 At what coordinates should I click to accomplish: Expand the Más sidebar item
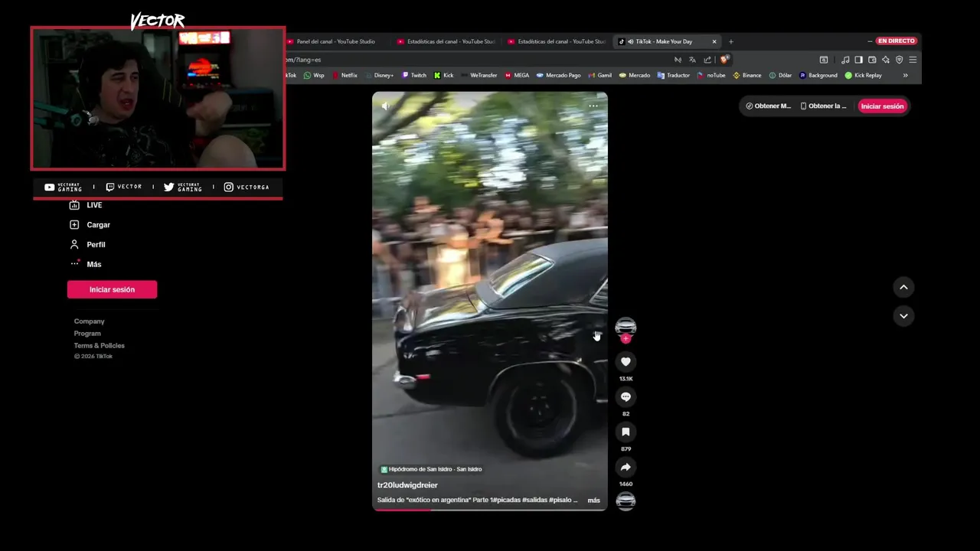[x=85, y=264]
